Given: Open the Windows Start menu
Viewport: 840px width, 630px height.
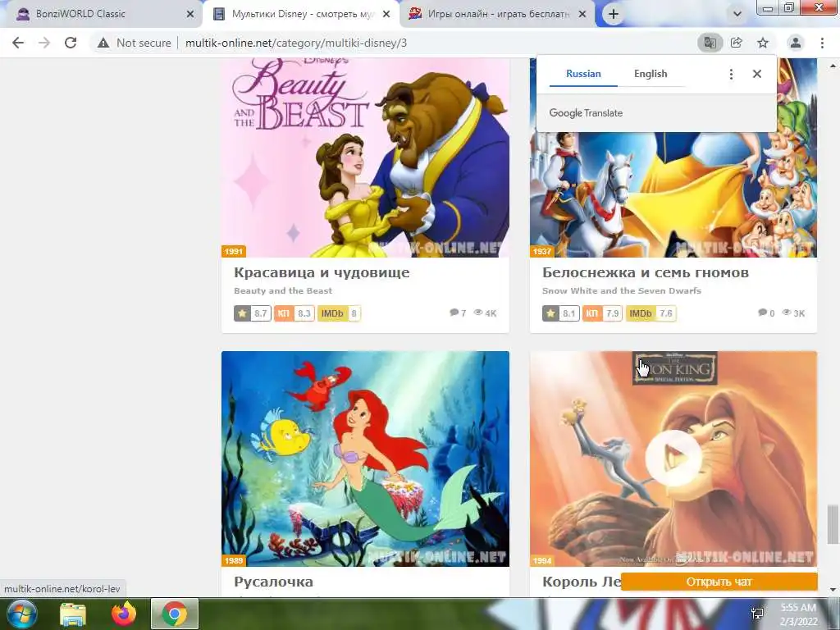Looking at the screenshot, I should click(22, 614).
